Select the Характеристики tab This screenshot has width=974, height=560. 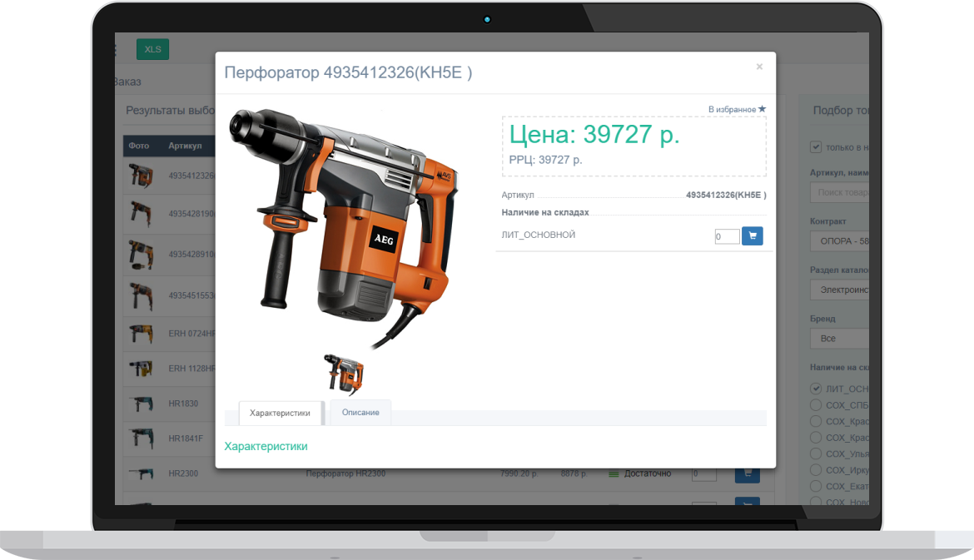pyautogui.click(x=281, y=413)
